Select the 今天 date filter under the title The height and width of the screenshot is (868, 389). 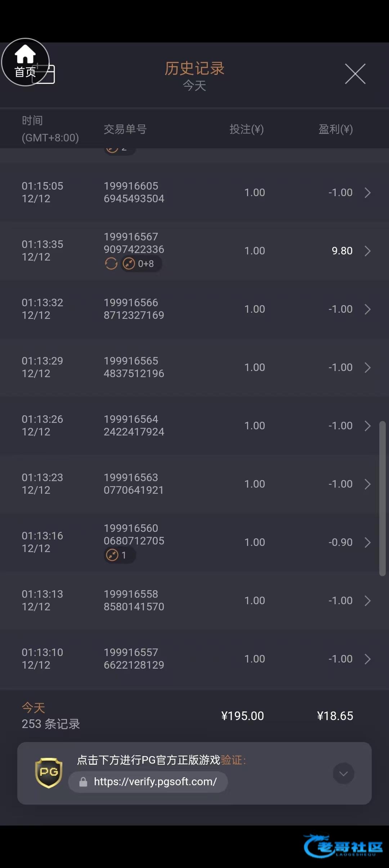[x=194, y=86]
